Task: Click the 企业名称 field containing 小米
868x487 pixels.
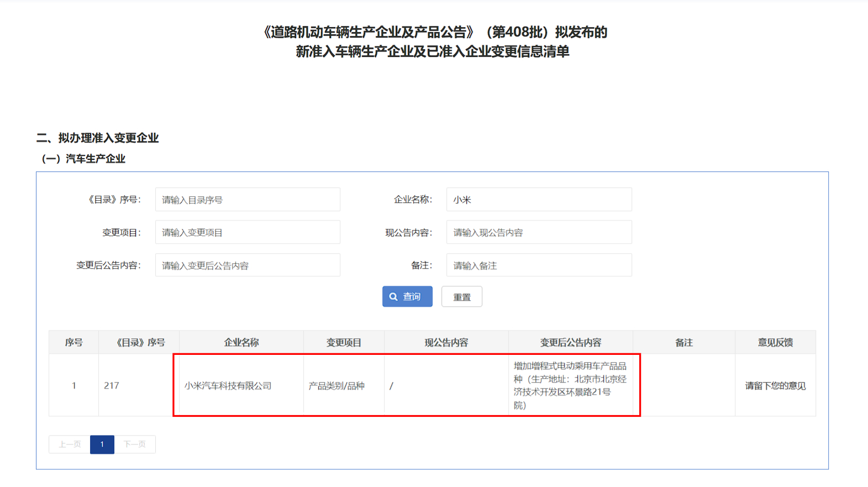Action: click(539, 200)
